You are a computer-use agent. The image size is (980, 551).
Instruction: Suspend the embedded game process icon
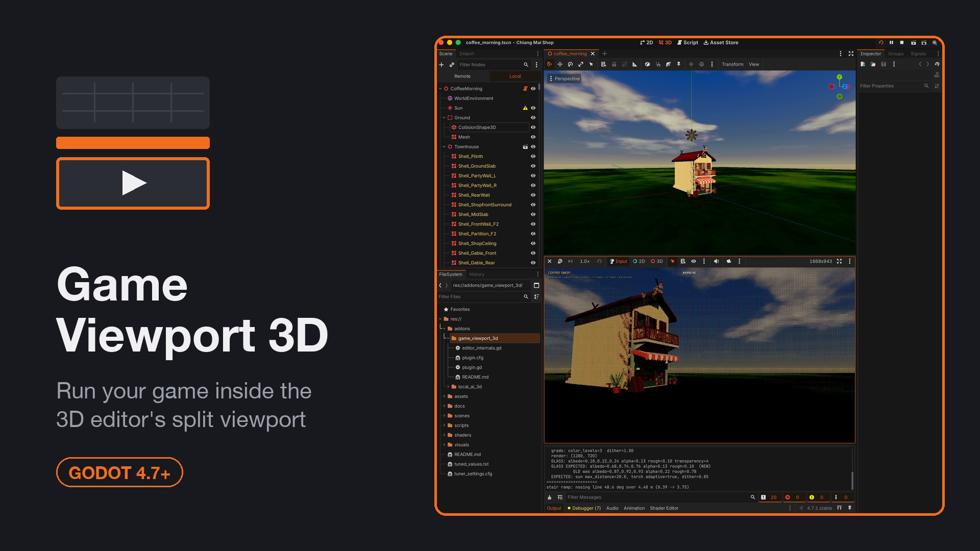pyautogui.click(x=560, y=261)
